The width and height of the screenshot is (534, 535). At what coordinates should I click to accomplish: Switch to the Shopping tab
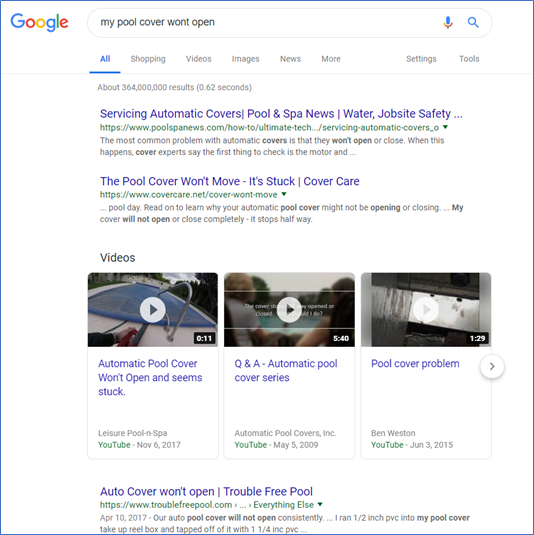pyautogui.click(x=148, y=59)
